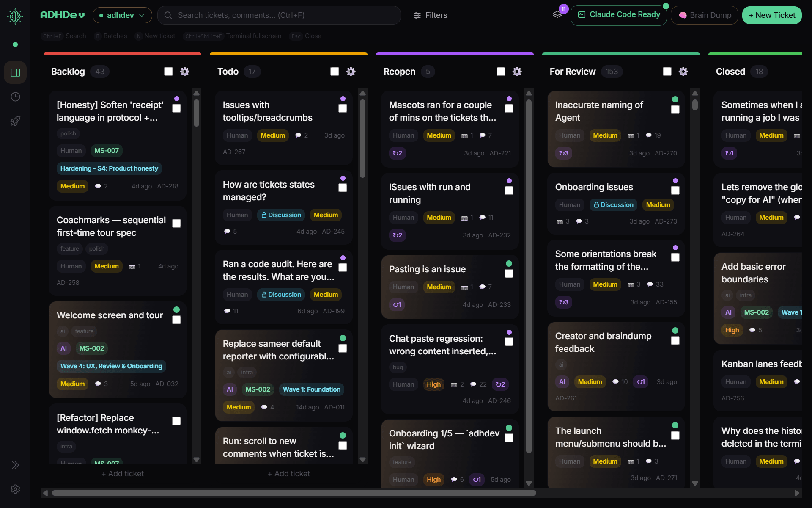
Task: Click Terminal fullscreen shortcut hint
Action: tap(233, 36)
